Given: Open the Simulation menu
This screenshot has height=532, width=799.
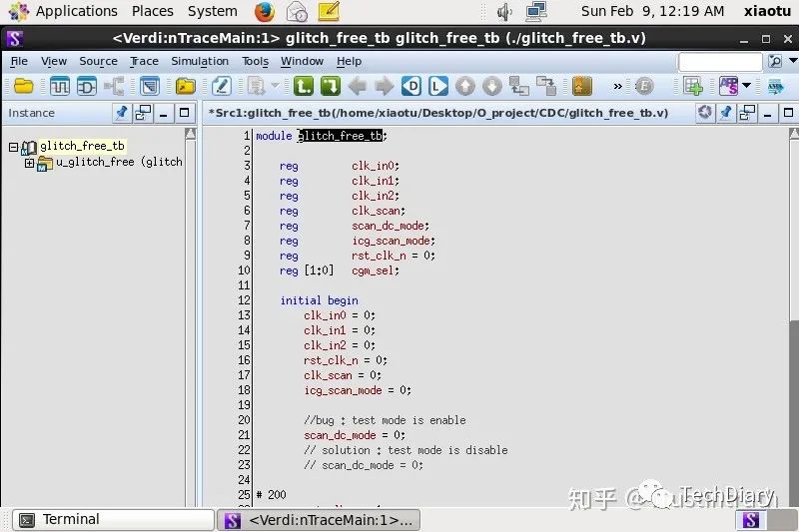Looking at the screenshot, I should [x=199, y=62].
